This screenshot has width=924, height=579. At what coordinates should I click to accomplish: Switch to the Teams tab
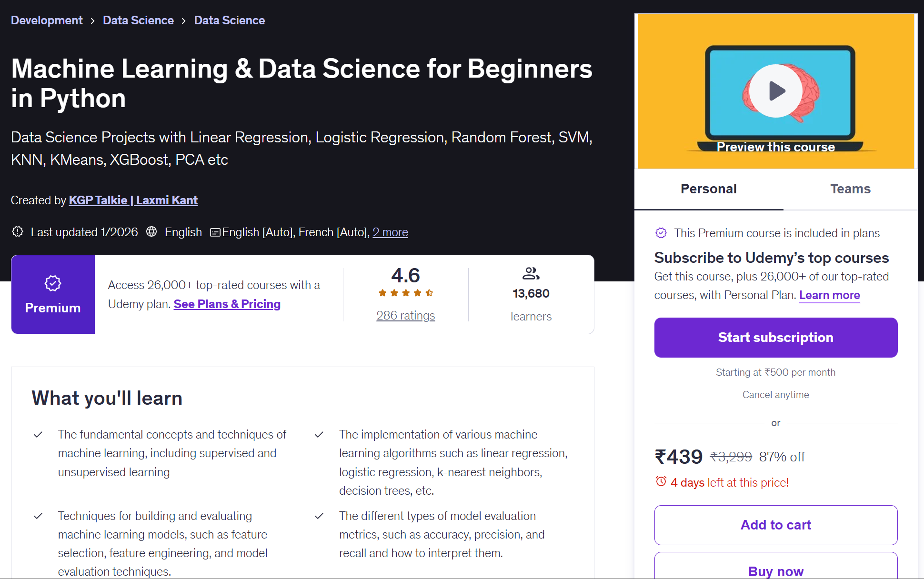[x=851, y=189]
